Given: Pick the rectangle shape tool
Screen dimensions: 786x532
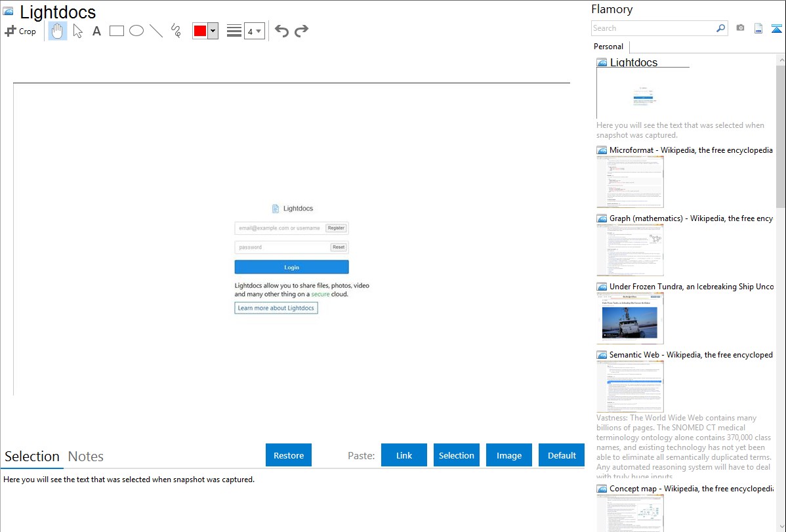Looking at the screenshot, I should point(116,31).
